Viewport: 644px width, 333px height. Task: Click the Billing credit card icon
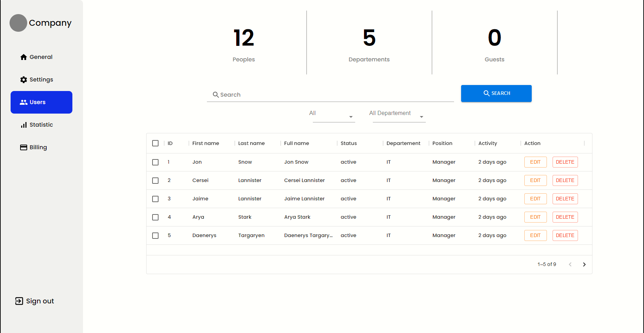coord(24,147)
